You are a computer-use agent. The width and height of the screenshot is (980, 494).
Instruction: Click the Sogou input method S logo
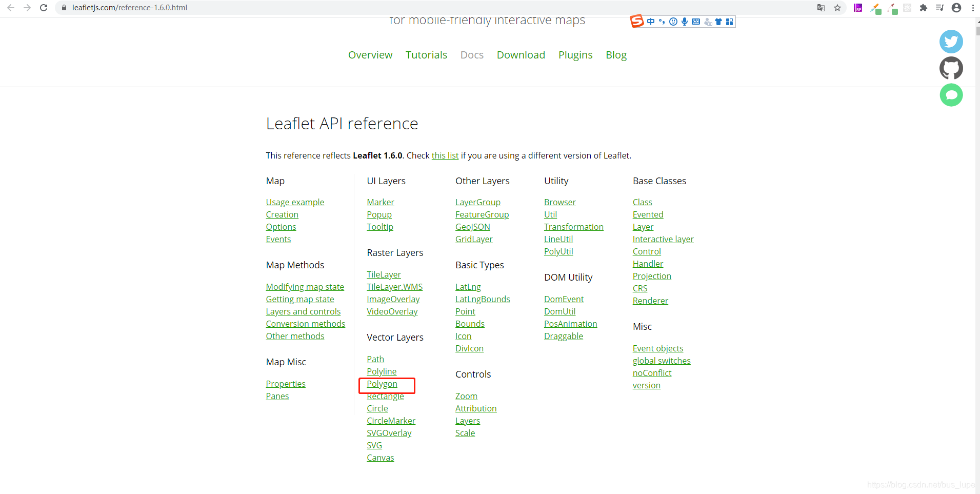[636, 21]
